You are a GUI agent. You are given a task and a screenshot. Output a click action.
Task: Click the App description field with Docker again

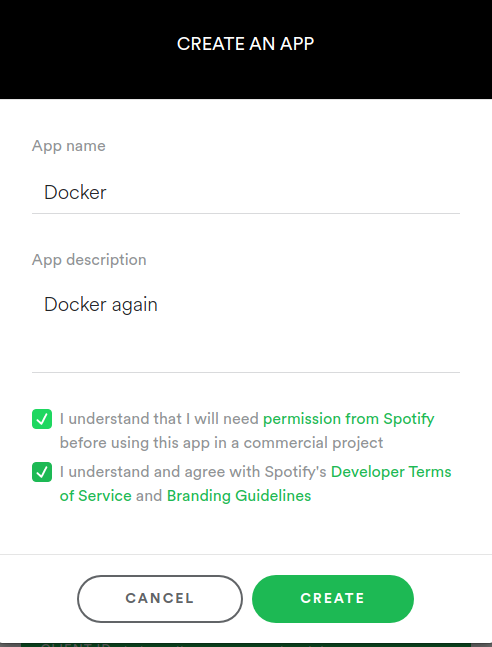click(x=246, y=329)
